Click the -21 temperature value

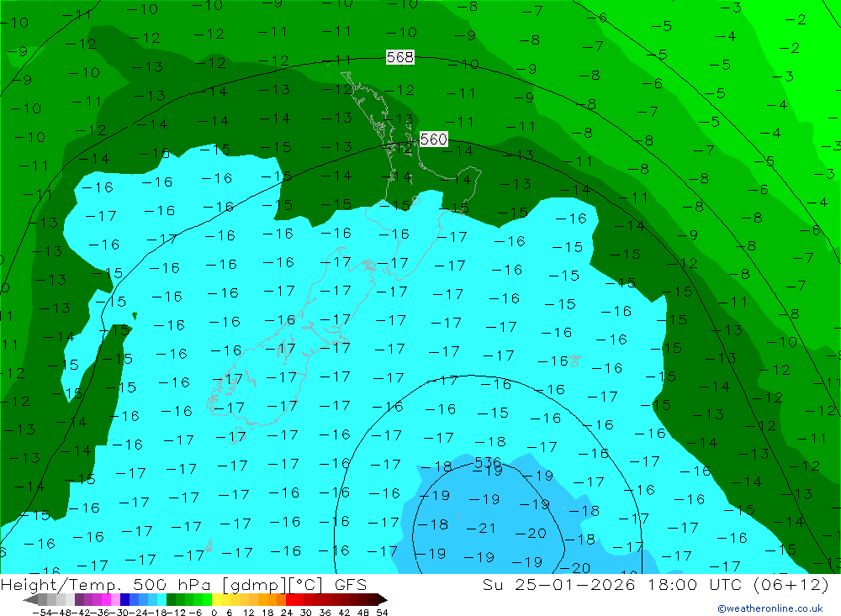(480, 528)
